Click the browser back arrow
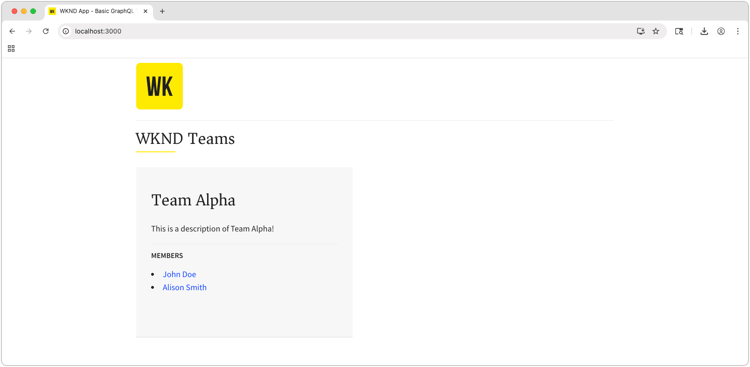Viewport: 750px width, 367px height. click(x=12, y=31)
